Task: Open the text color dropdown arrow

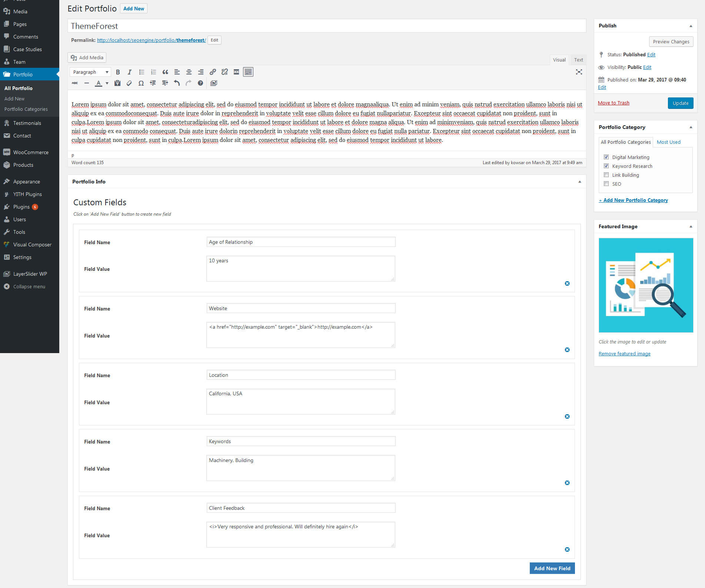Action: (x=107, y=83)
